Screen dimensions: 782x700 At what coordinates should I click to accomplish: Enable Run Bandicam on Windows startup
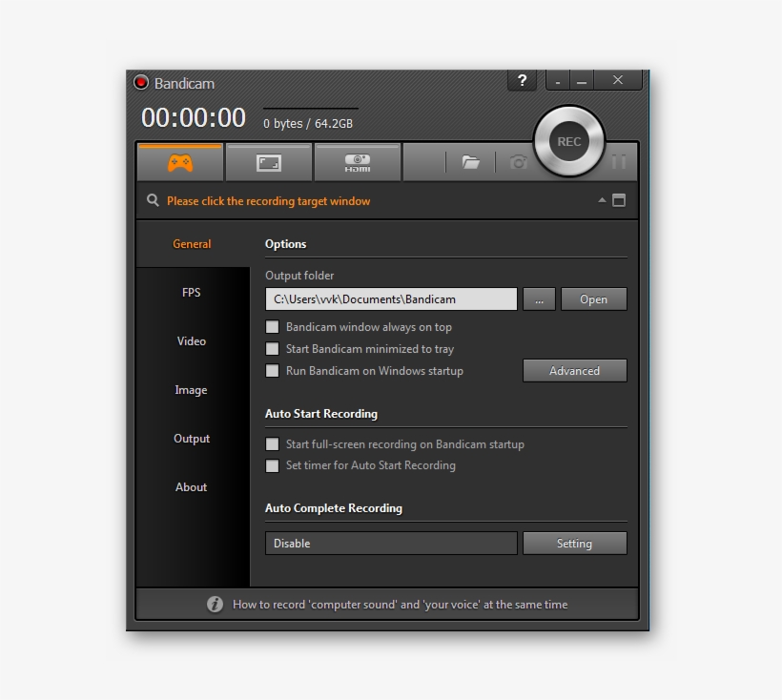pos(273,371)
